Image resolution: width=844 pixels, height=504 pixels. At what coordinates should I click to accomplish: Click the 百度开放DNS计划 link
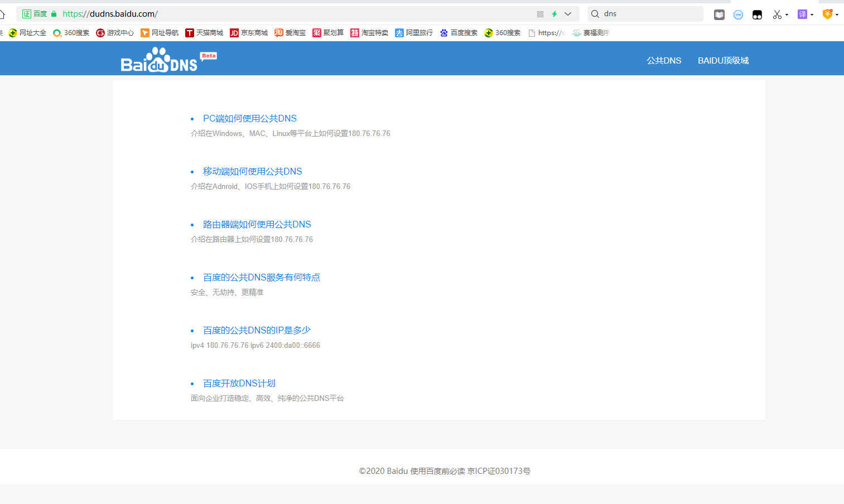pyautogui.click(x=239, y=383)
